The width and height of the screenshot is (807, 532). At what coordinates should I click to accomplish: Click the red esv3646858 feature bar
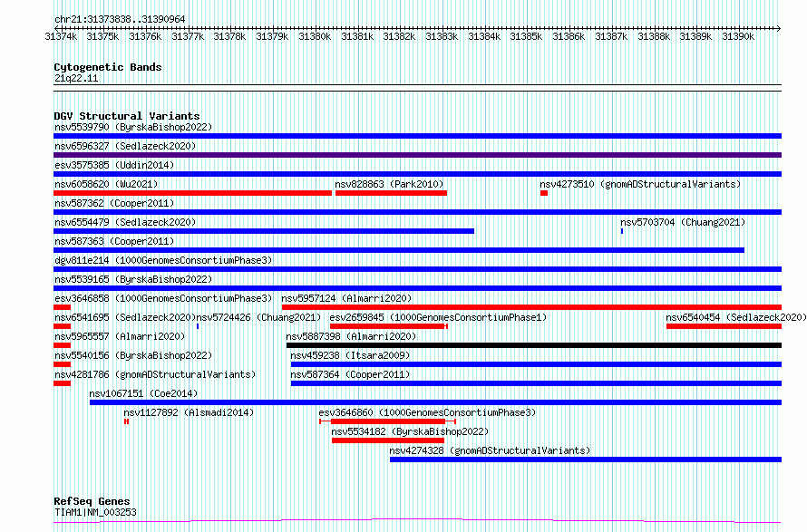coord(62,307)
